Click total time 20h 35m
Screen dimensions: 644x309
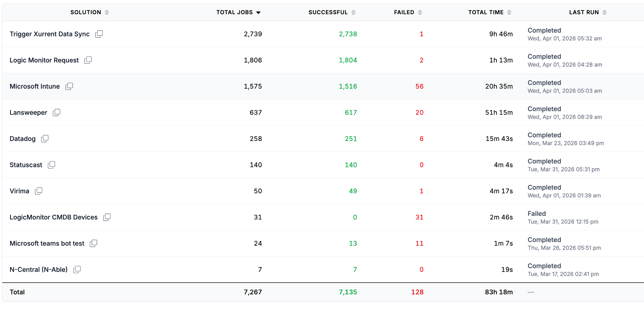[499, 86]
